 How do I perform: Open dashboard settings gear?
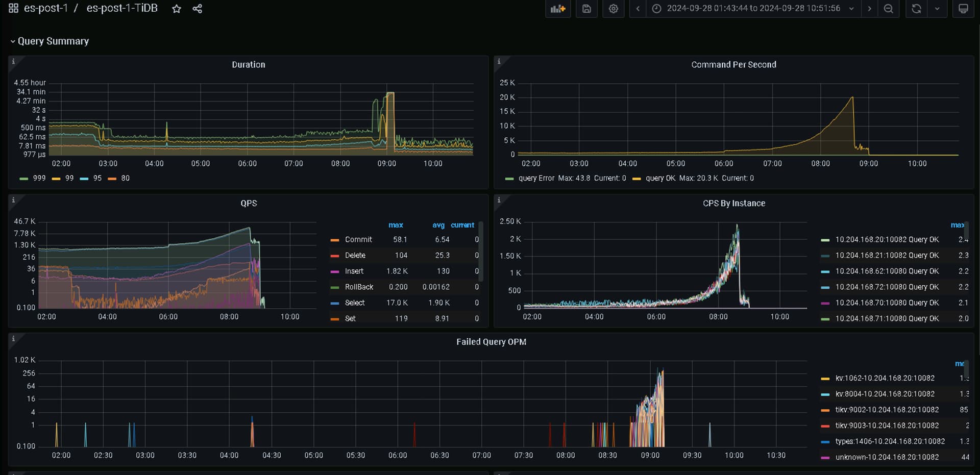(614, 9)
